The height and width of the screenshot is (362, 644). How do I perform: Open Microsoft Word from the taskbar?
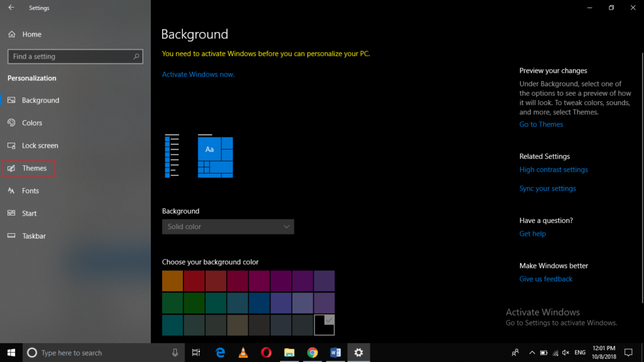335,353
